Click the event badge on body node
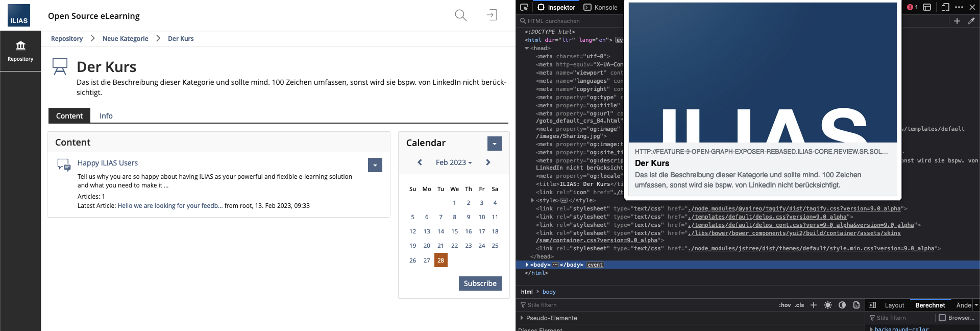This screenshot has width=980, height=331. (595, 265)
